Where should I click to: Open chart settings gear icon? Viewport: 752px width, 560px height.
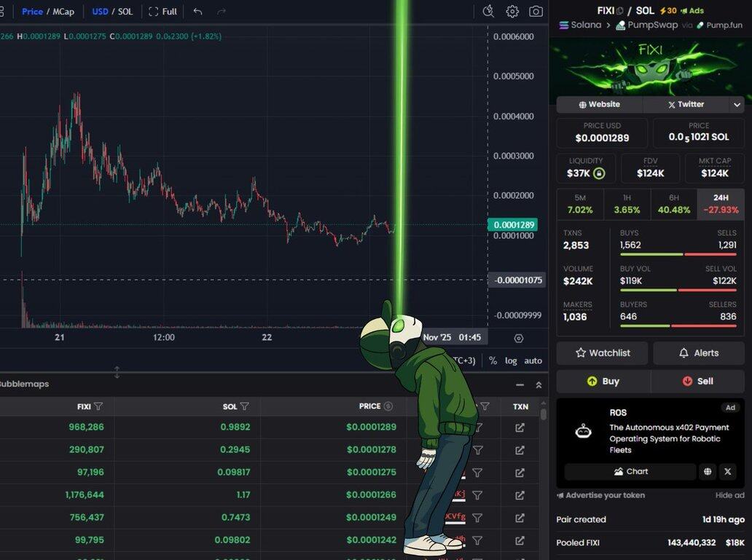(512, 12)
